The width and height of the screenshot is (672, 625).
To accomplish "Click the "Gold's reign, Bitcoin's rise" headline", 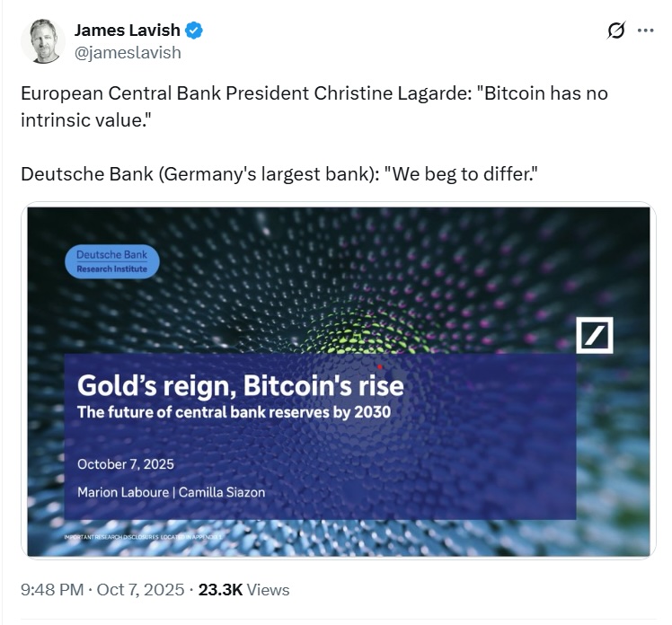I will pyautogui.click(x=240, y=386).
